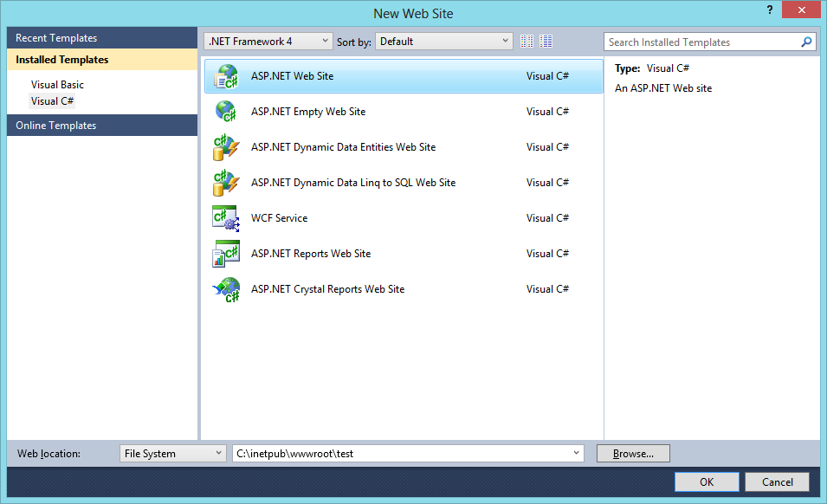Screen dimensions: 827x504
Task: Expand the Recent Templates section
Action: (102, 38)
